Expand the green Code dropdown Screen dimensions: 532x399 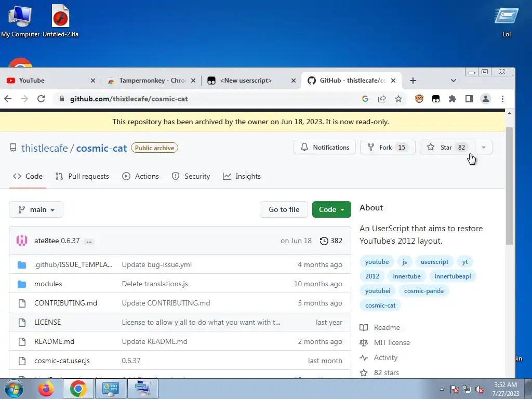pos(331,209)
